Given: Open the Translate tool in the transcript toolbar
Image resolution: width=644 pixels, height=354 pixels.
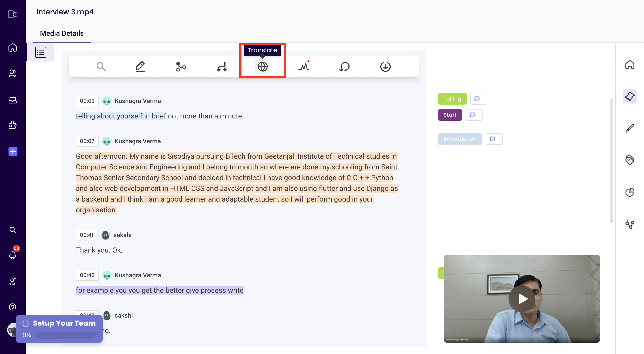Looking at the screenshot, I should coord(262,66).
